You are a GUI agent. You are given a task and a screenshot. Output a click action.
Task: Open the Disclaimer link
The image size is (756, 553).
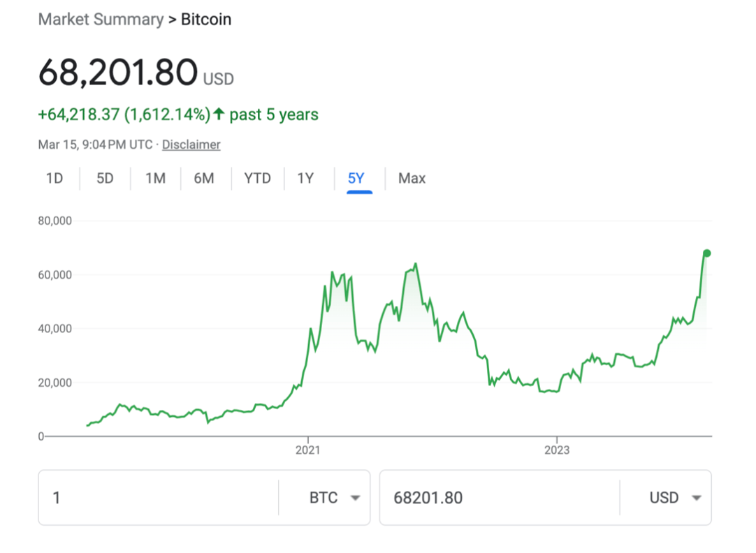191,145
